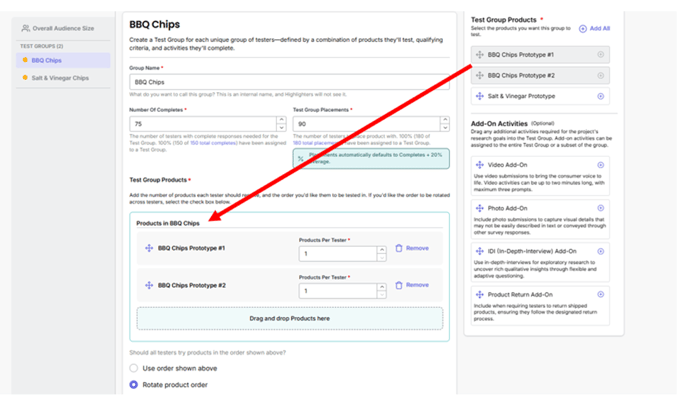Increase Number Of Completes with stepper arrow
This screenshot has height=400, width=688.
click(x=281, y=120)
